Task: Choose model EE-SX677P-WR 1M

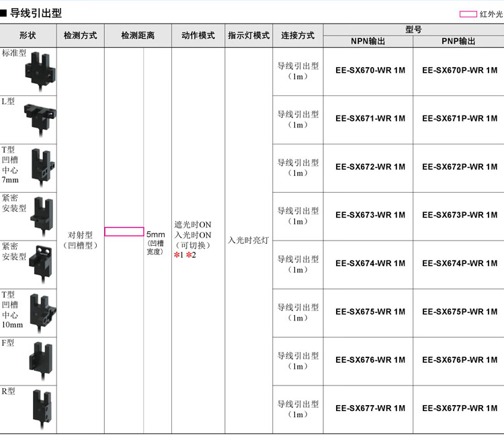Action: point(460,408)
